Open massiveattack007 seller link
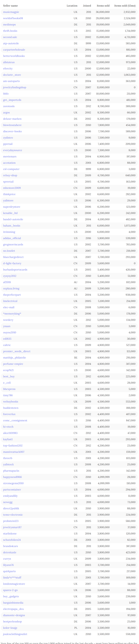 pyautogui.click(x=14, y=452)
